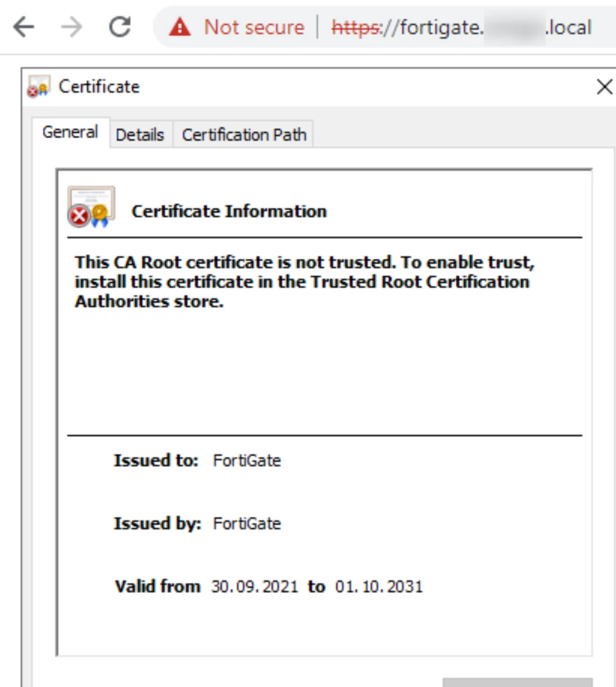Click the browser forward arrow
The height and width of the screenshot is (687, 616).
(x=72, y=27)
